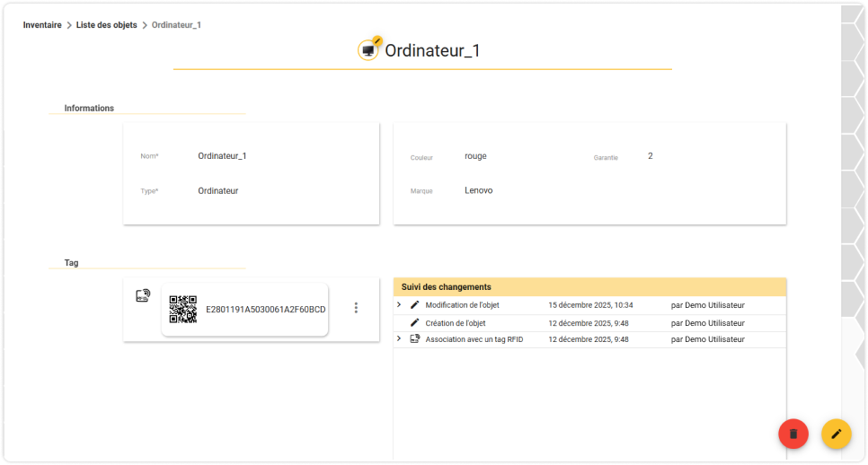Click par Demo Utilisateur in Modification row
This screenshot has height=465, width=868.
(x=707, y=305)
